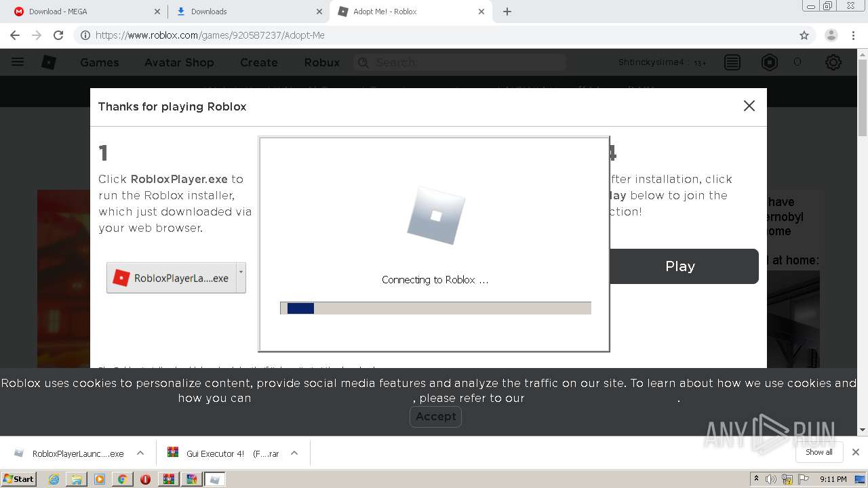Image resolution: width=868 pixels, height=488 pixels.
Task: Open the media player taskbar icon
Action: pyautogui.click(x=100, y=479)
